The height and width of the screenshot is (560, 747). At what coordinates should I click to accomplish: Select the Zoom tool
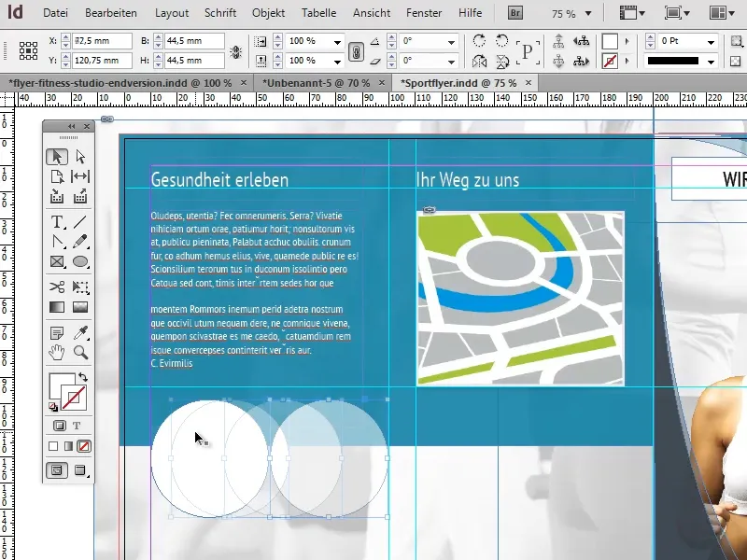tap(80, 353)
